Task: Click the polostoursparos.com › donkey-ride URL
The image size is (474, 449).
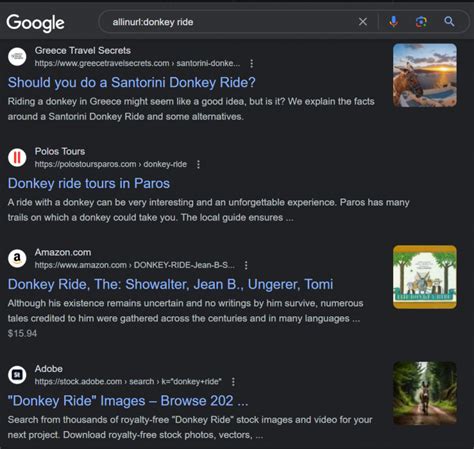Action: [111, 164]
